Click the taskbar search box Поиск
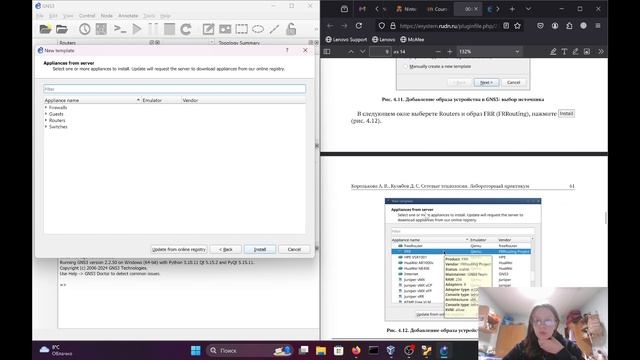The width and height of the screenshot is (640, 360). pyautogui.click(x=250, y=350)
